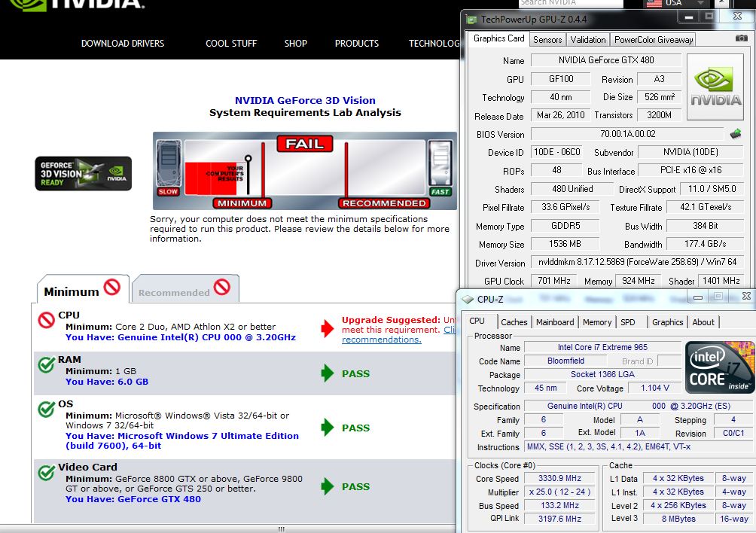Open the Validation tab in GPU-Z
This screenshot has width=756, height=533.
pos(588,40)
